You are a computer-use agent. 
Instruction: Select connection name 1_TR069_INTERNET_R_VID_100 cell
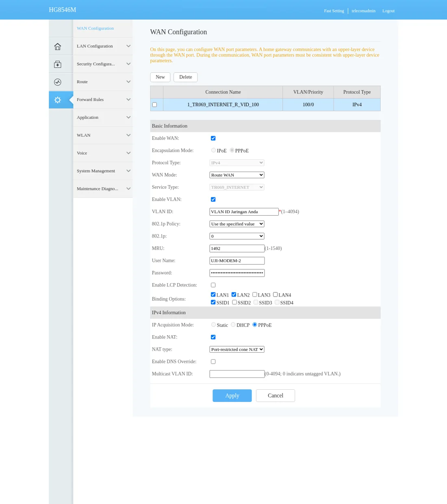coord(223,105)
